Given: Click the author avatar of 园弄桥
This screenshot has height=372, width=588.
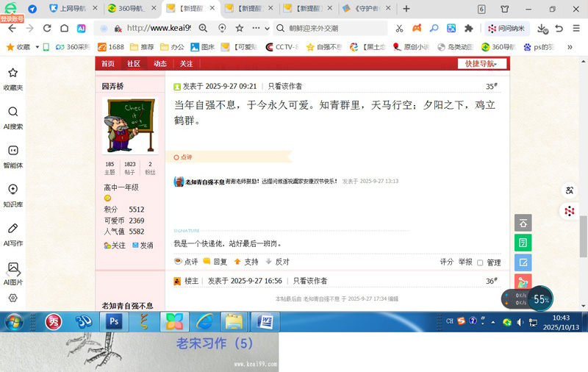Looking at the screenshot, I should tap(129, 126).
